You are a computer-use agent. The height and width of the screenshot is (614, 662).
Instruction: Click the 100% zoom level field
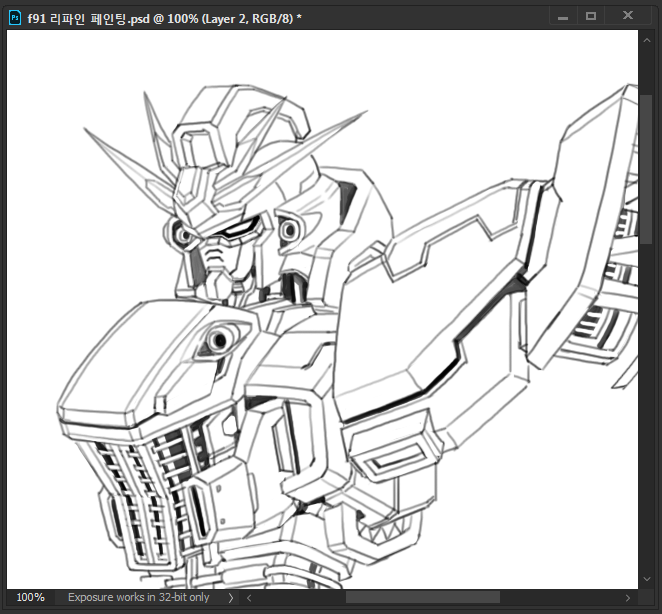30,598
